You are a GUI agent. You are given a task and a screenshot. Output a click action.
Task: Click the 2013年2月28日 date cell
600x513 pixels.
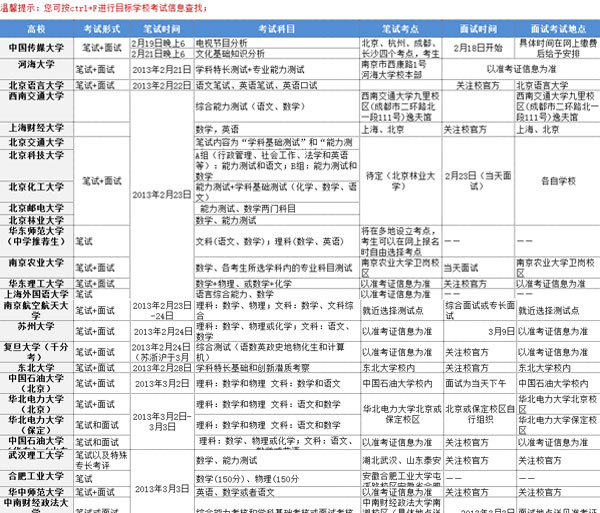[x=162, y=368]
